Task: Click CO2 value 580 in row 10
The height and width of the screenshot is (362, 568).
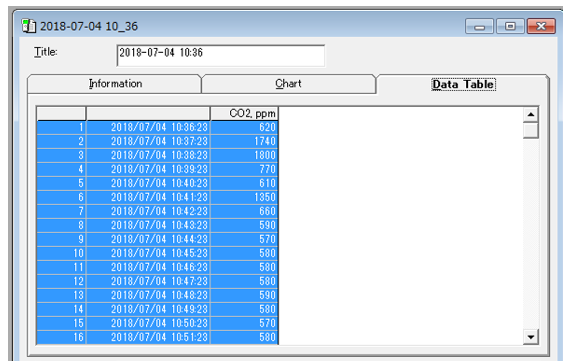Action: [x=244, y=254]
